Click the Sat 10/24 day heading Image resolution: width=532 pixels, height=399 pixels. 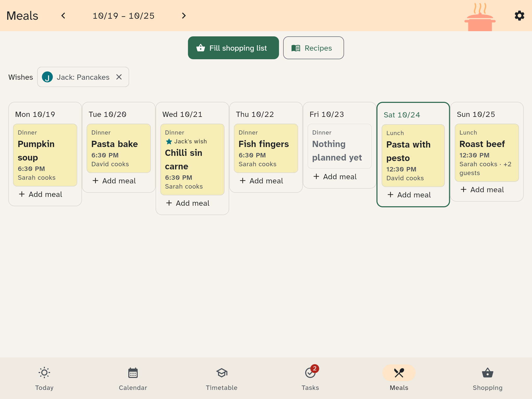tap(402, 115)
